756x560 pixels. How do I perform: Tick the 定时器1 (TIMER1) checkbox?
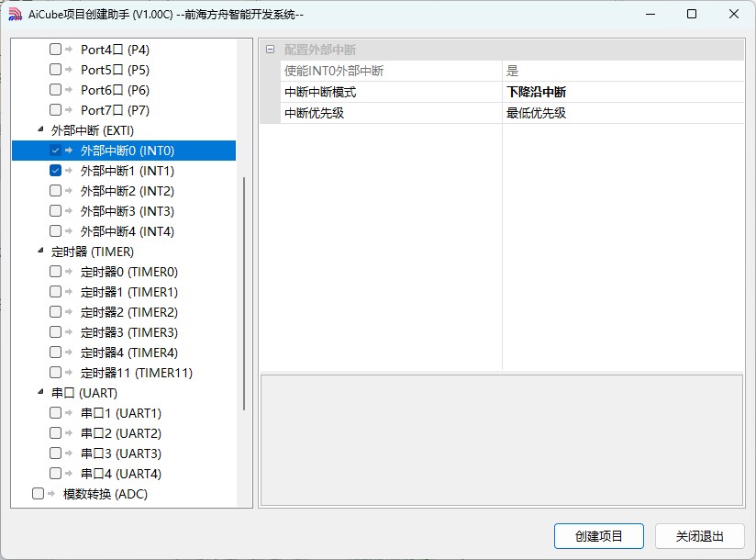[55, 292]
